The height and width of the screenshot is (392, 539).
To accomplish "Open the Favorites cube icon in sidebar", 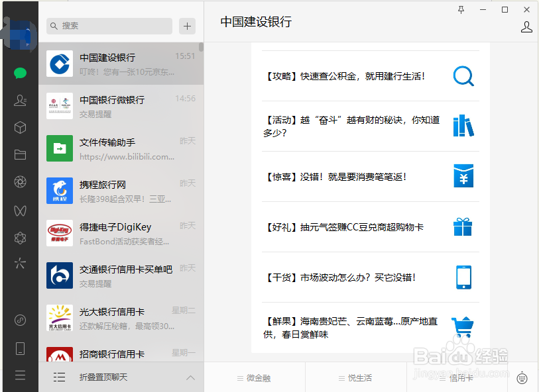I will point(20,127).
